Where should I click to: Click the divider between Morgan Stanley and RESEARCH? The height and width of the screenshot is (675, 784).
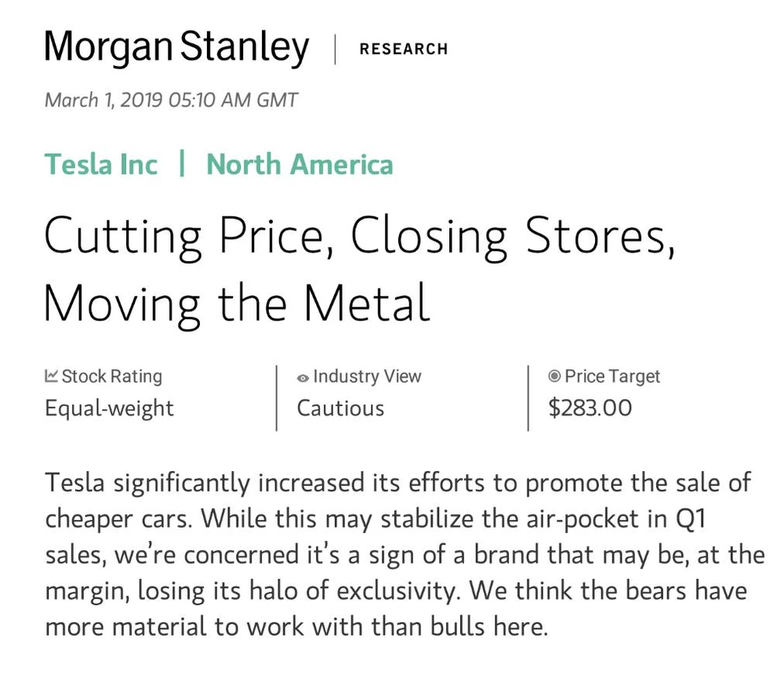click(335, 49)
